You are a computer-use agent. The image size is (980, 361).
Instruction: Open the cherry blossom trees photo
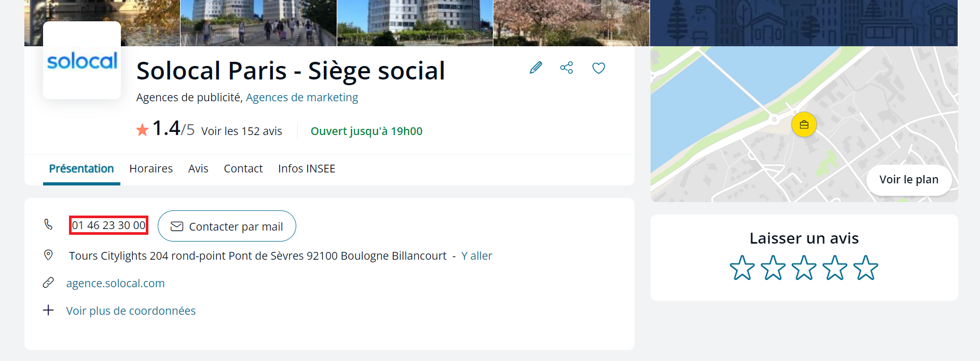tap(571, 23)
